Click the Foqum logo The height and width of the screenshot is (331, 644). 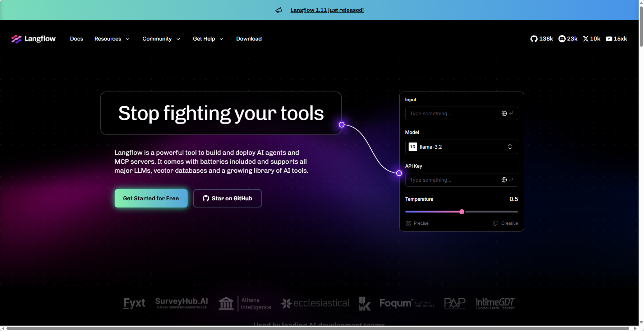[407, 303]
